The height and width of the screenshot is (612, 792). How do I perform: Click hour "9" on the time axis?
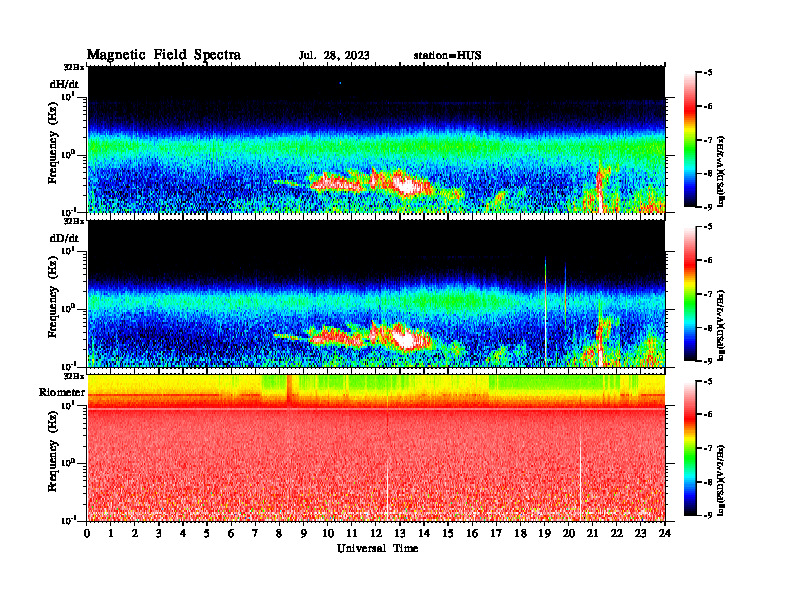pos(303,534)
